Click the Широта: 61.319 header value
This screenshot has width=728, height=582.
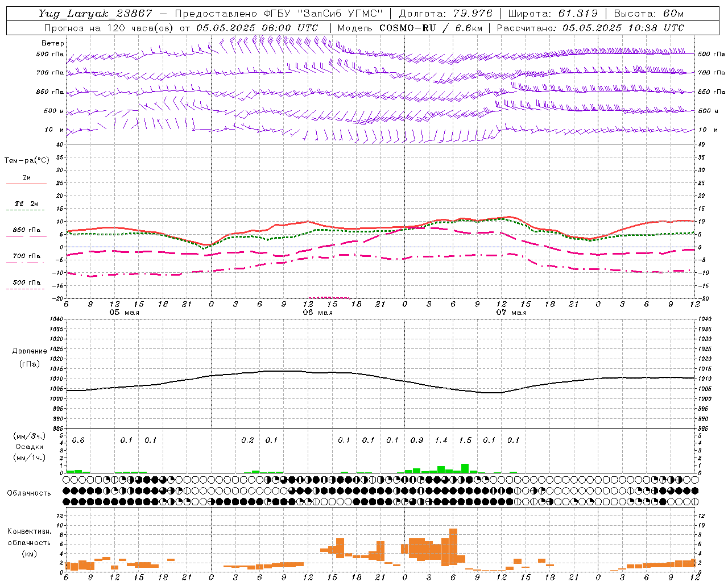(x=553, y=14)
